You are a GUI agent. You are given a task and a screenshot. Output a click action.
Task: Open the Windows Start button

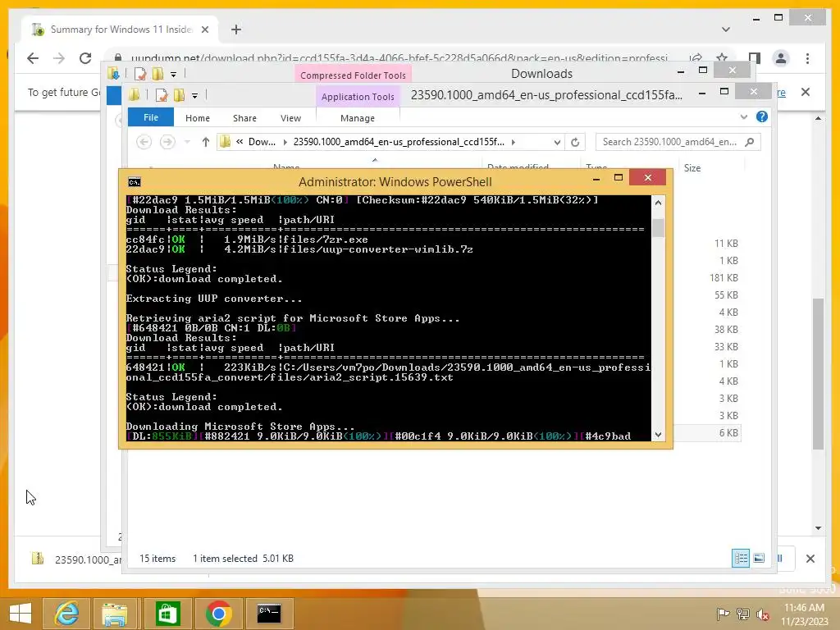pos(20,614)
